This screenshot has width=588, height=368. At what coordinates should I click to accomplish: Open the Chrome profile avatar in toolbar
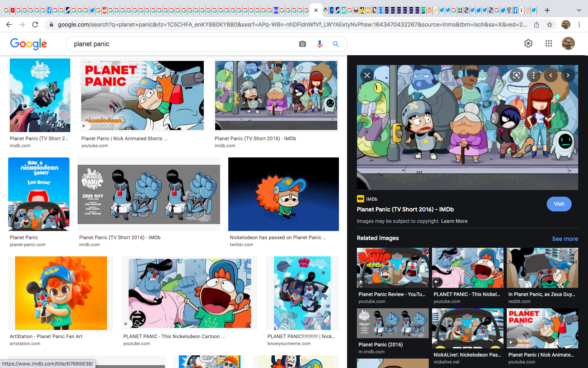[x=566, y=25]
